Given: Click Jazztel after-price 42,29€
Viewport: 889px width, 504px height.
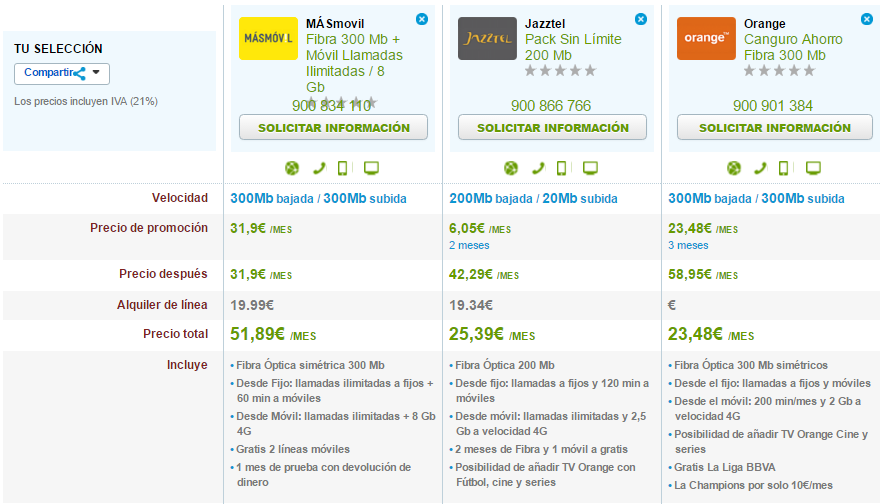Looking at the screenshot, I should [484, 274].
